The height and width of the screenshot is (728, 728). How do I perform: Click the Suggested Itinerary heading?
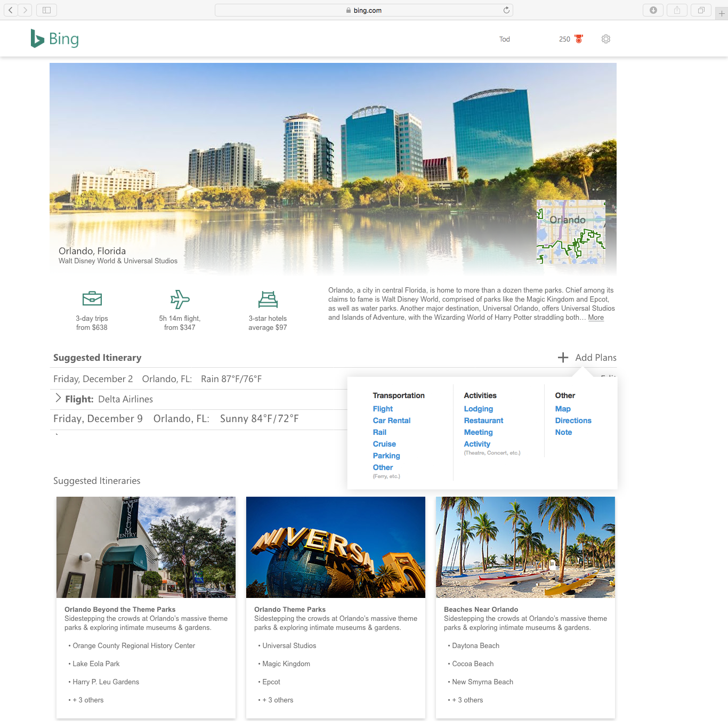pyautogui.click(x=98, y=358)
